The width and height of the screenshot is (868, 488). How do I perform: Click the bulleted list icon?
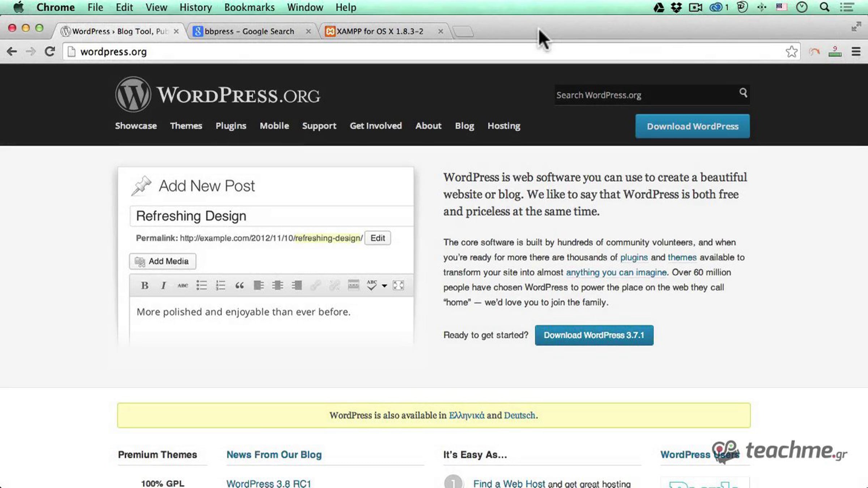coord(201,286)
